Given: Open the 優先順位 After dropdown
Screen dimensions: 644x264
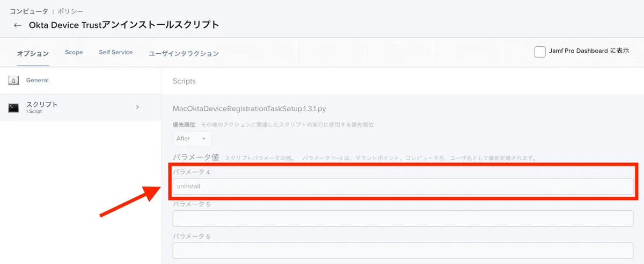Looking at the screenshot, I should tap(192, 139).
